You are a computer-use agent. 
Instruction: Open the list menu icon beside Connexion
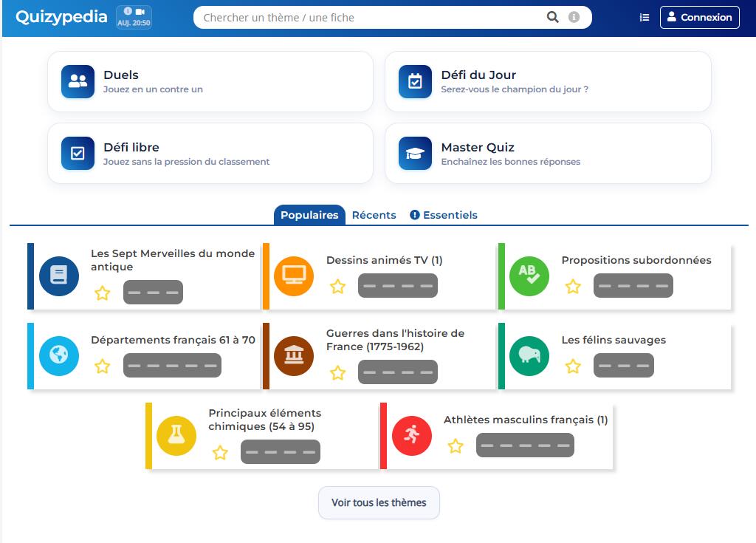(644, 18)
